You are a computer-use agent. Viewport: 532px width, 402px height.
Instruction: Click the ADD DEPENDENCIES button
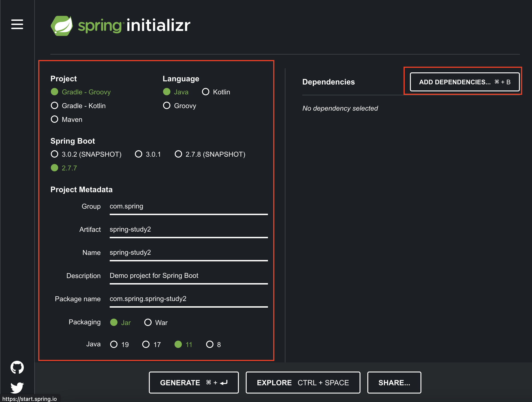[464, 82]
